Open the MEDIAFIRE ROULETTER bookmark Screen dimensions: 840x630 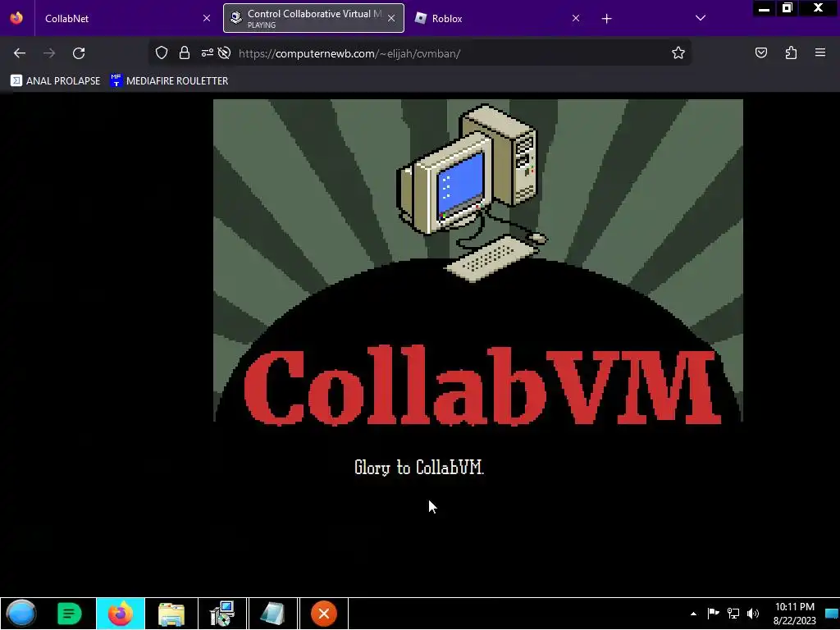point(169,81)
